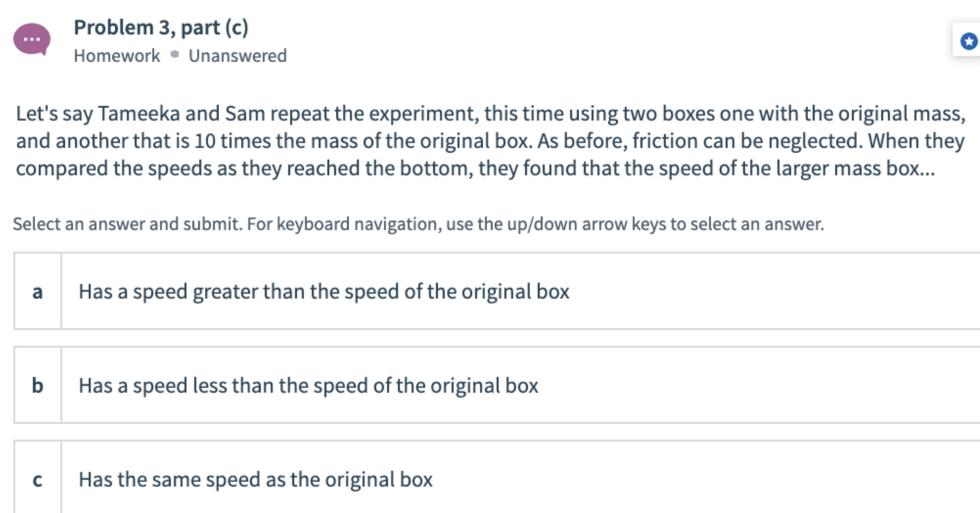Click the blue star bookmark icon
Image resolution: width=980 pixels, height=513 pixels.
click(x=969, y=41)
